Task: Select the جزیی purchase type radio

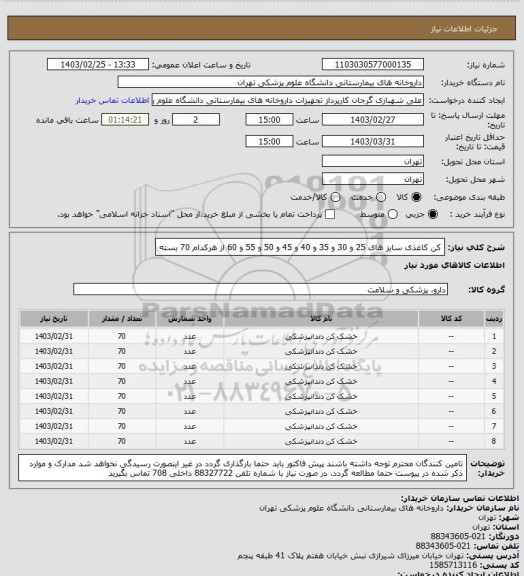Action: pos(433,214)
